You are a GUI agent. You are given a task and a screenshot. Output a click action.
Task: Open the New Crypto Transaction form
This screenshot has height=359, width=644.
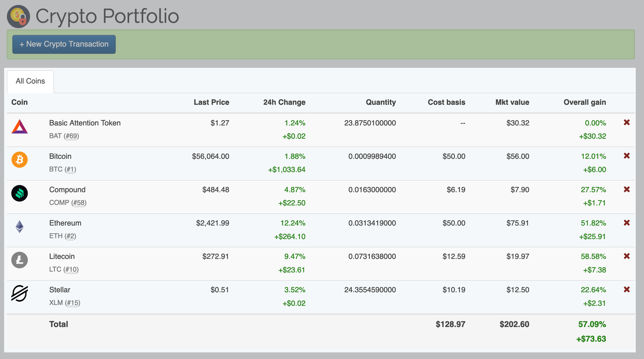[x=64, y=44]
